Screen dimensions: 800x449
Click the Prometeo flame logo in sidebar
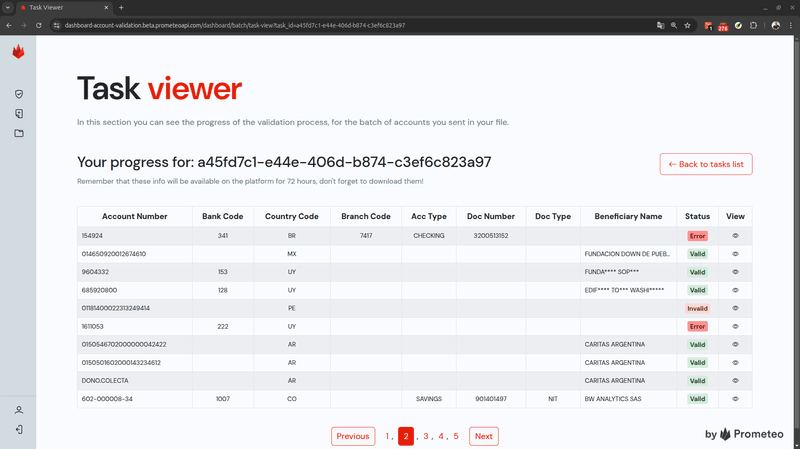18,52
